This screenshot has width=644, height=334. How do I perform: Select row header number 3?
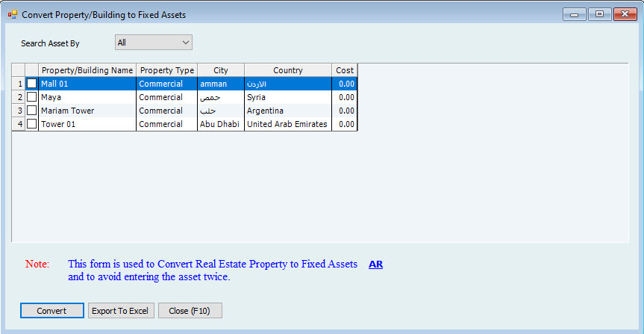[19, 111]
